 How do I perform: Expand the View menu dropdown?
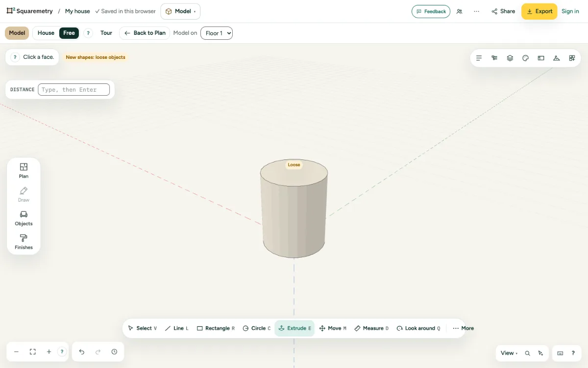(509, 353)
